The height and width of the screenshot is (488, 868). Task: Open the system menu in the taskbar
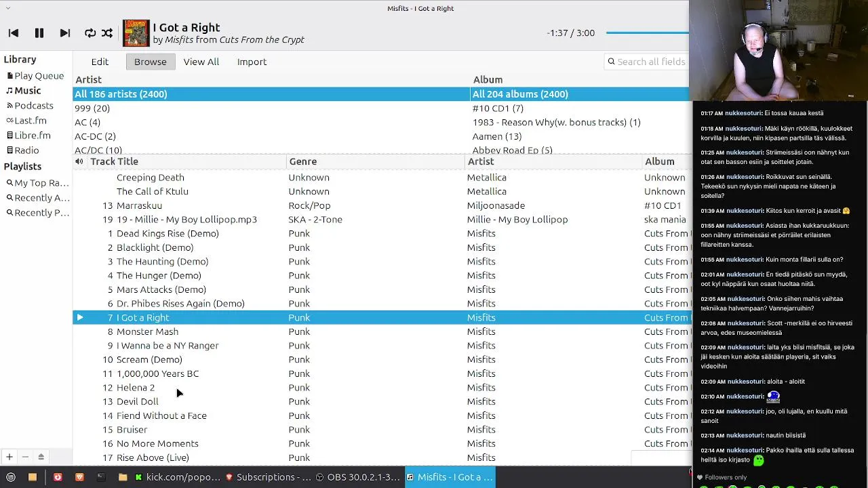click(10, 477)
